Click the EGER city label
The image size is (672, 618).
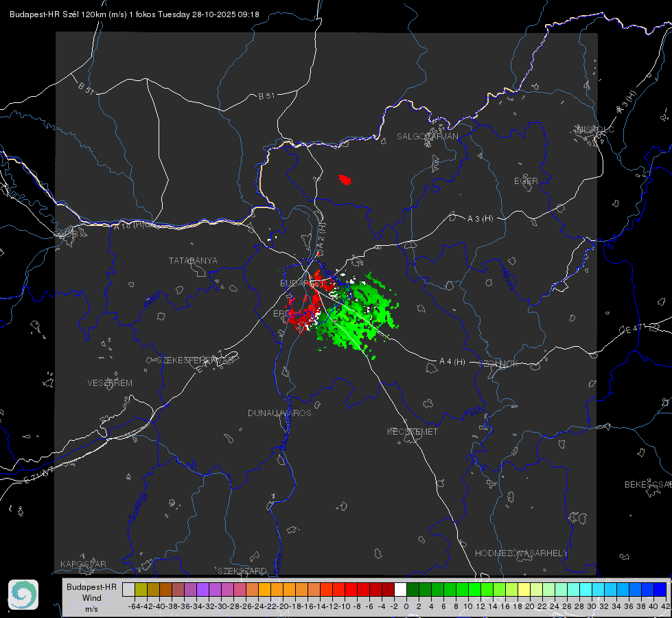coord(526,181)
